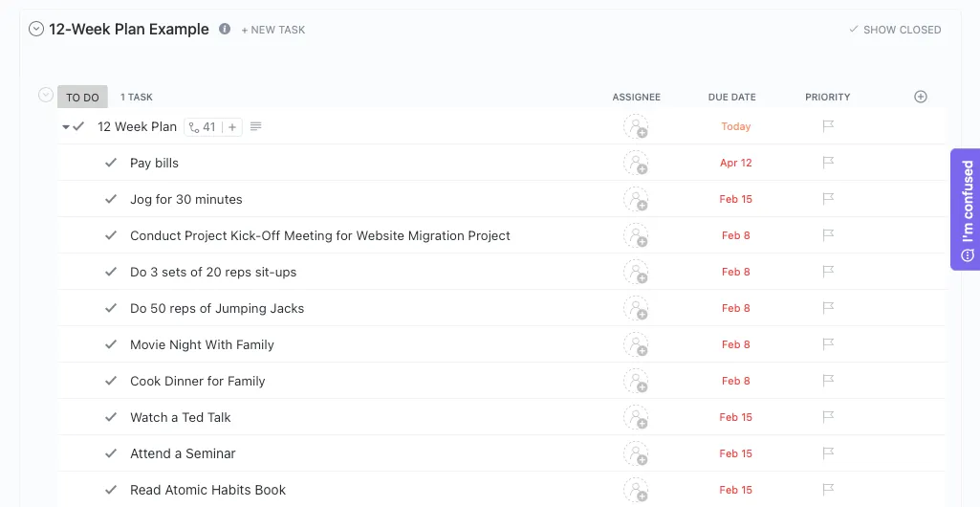Collapse the 12-Week Plan Example list
This screenshot has height=507, width=980.
[x=36, y=29]
